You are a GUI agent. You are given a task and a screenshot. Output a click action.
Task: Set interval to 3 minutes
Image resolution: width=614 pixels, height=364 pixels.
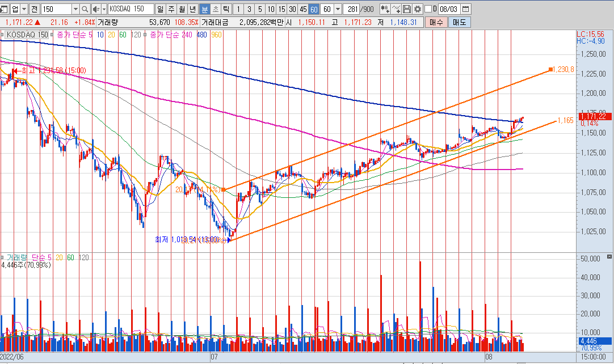tap(250, 9)
